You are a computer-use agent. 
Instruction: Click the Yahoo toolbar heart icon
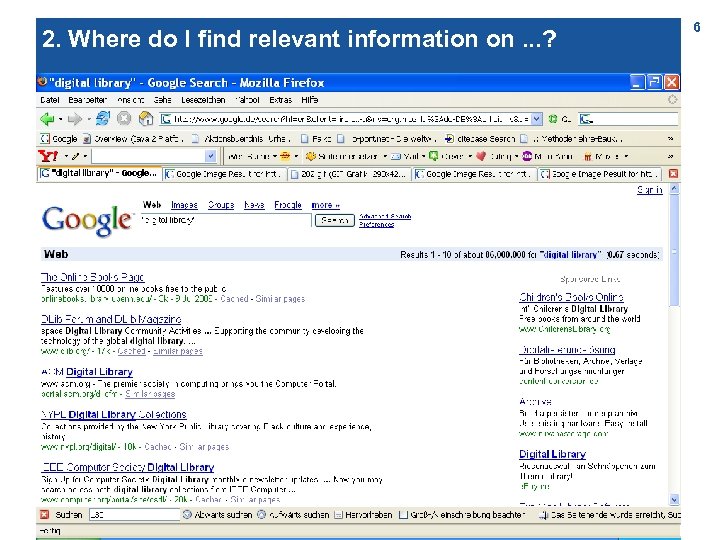[x=481, y=156]
